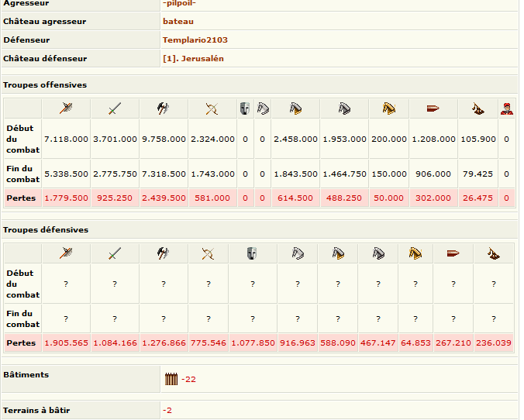Select the offensive losses value 925.250
524x420 pixels.
(x=115, y=198)
